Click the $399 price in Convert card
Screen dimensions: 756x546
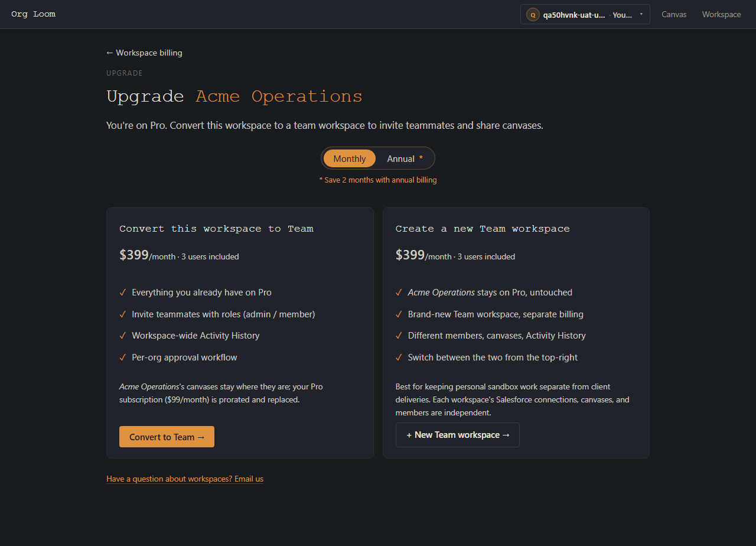click(134, 255)
